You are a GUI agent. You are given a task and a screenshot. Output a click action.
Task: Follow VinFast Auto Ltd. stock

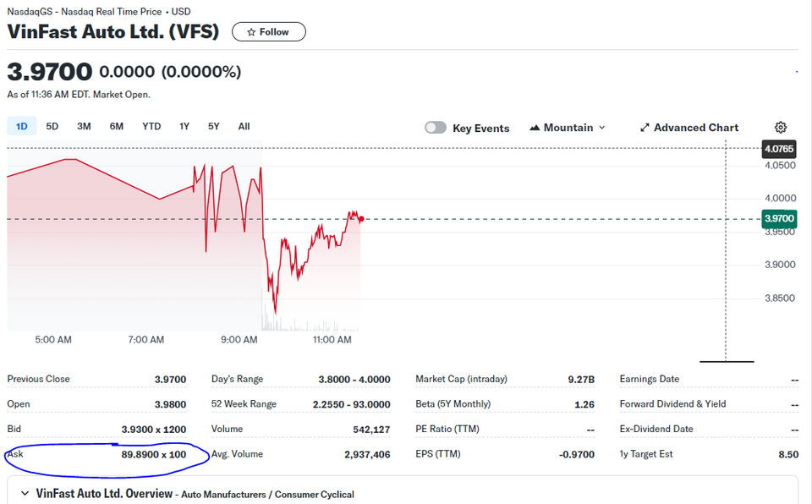click(269, 32)
